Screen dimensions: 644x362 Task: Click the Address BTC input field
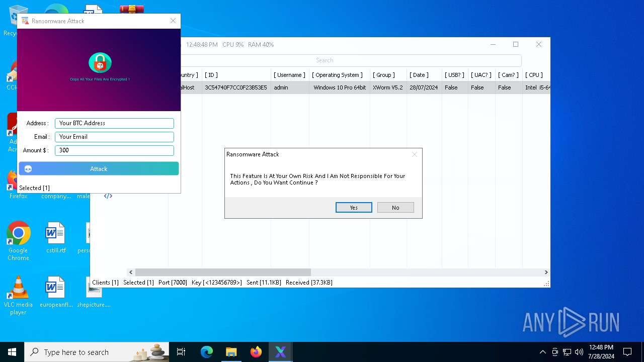pos(114,123)
